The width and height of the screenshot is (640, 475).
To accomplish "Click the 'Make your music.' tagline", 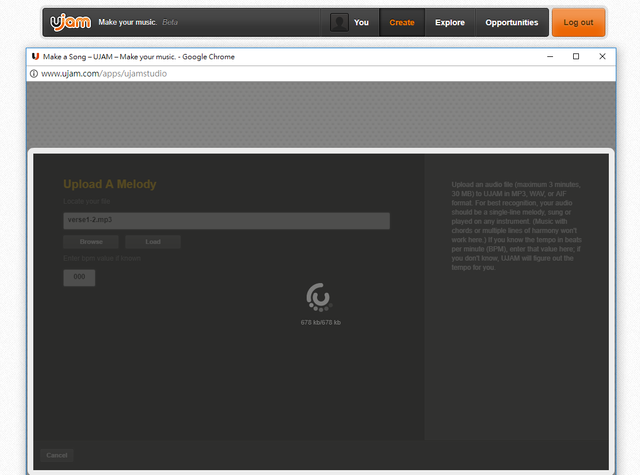I will click(x=127, y=22).
